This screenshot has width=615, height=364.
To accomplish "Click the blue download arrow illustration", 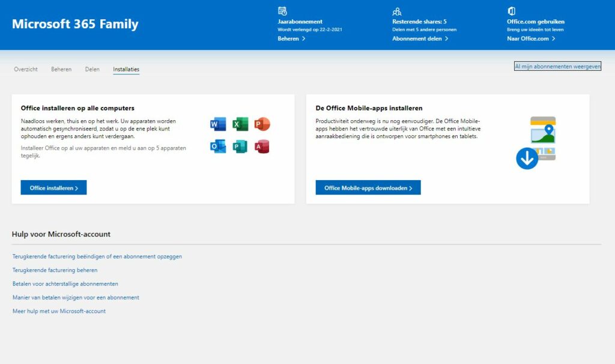I will [527, 159].
